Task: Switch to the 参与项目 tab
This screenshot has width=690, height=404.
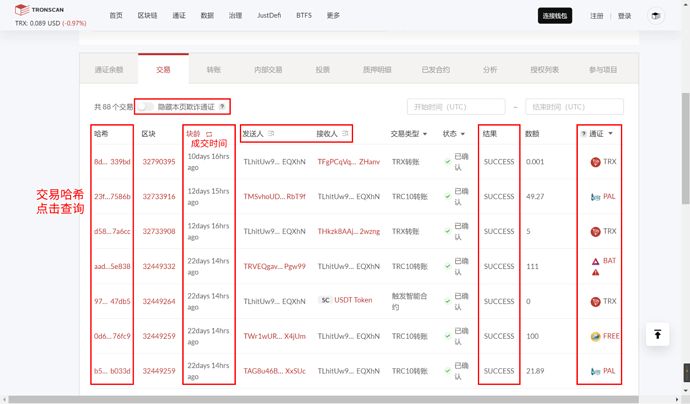Action: pos(603,70)
